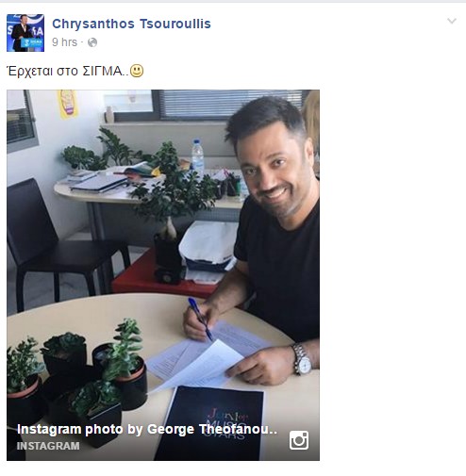Click the bonsai tree in the photo
The height and width of the screenshot is (476, 466).
point(173,207)
